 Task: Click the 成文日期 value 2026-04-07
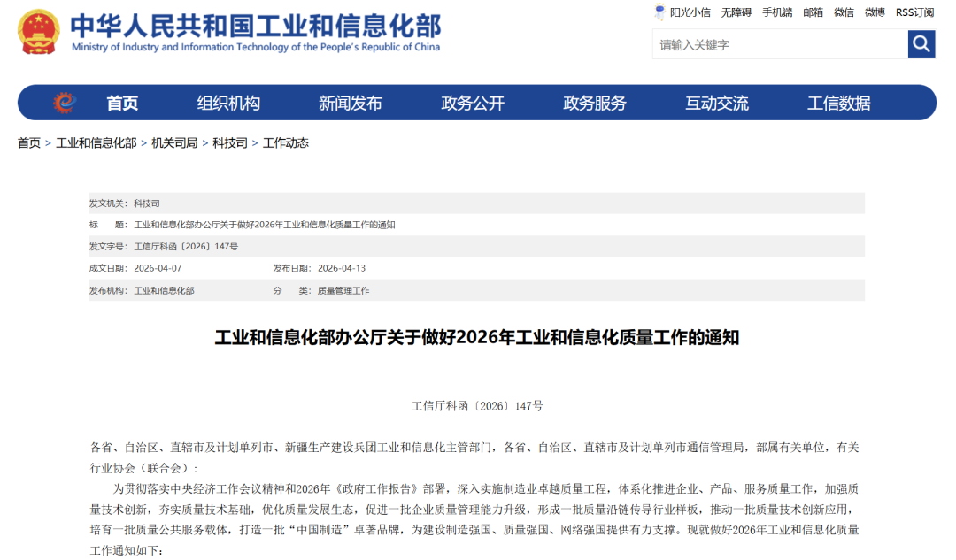(x=158, y=268)
